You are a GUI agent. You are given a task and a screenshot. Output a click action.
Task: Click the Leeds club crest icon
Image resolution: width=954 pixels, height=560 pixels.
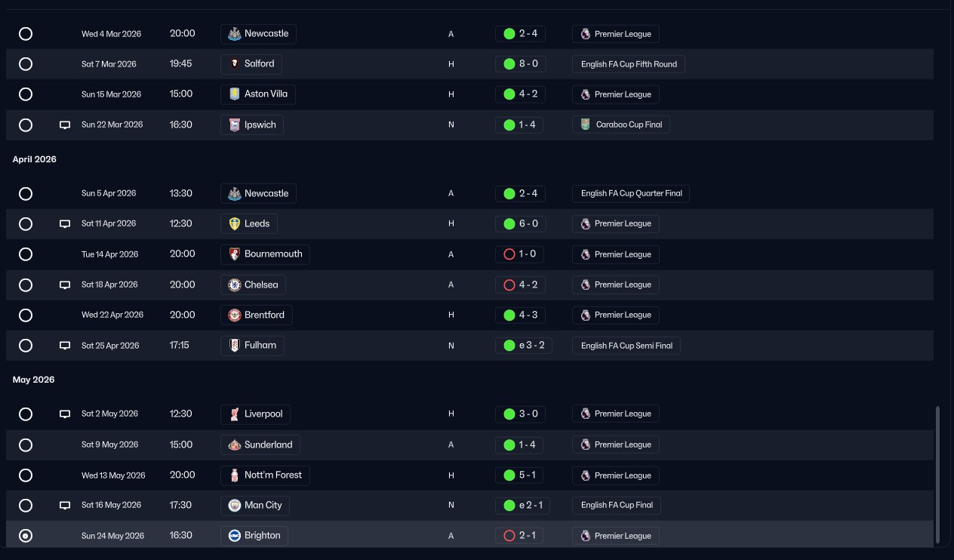point(235,223)
